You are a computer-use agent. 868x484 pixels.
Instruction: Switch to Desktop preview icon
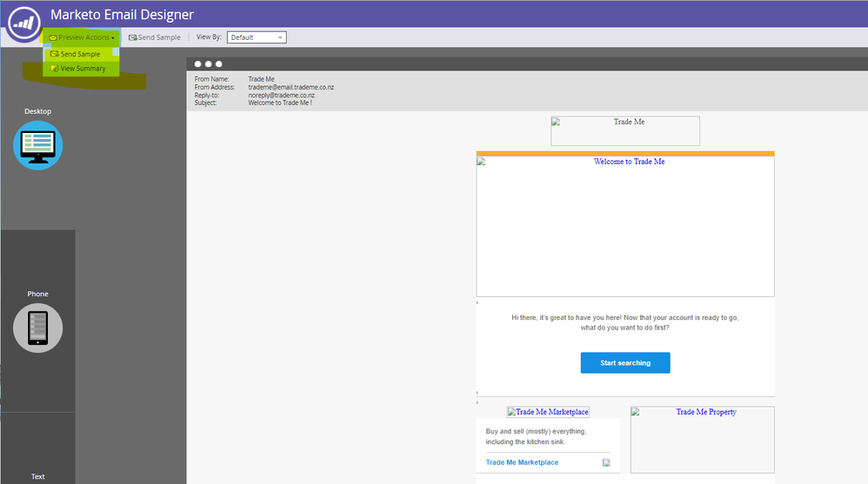37,145
